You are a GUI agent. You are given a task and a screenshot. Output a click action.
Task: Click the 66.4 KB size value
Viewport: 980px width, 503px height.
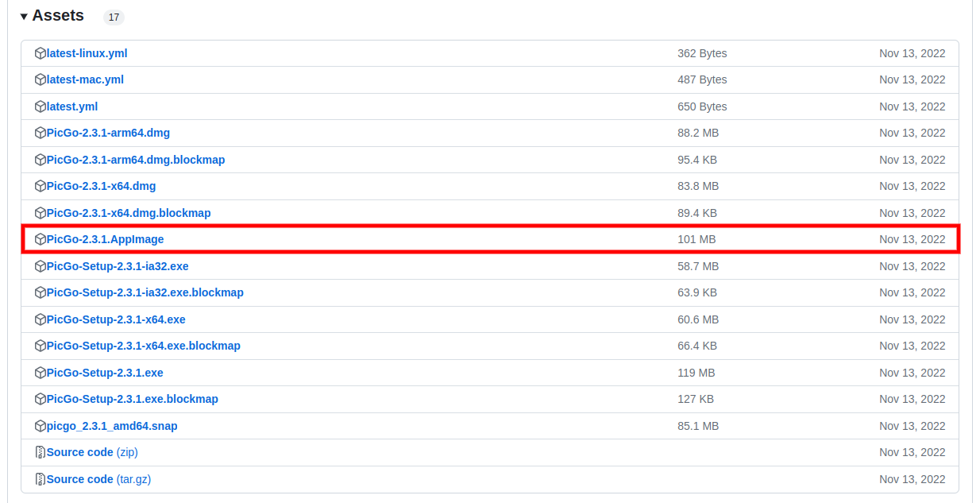[697, 346]
